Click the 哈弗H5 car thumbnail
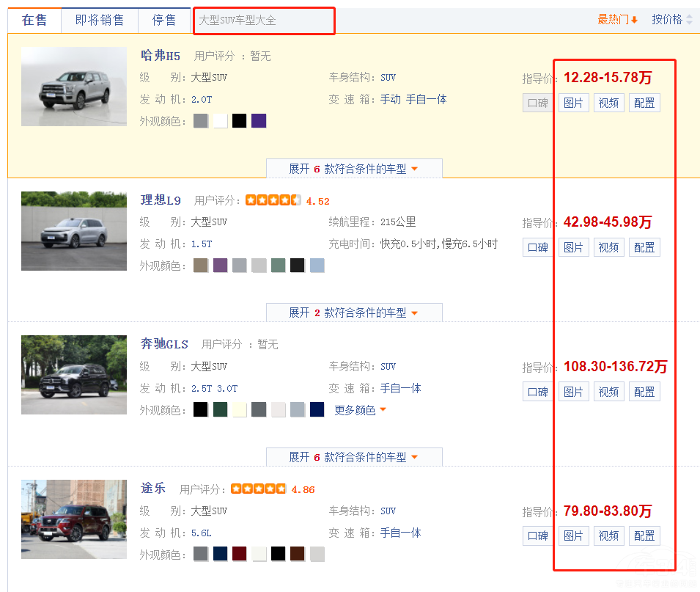This screenshot has height=592, width=700. click(74, 87)
